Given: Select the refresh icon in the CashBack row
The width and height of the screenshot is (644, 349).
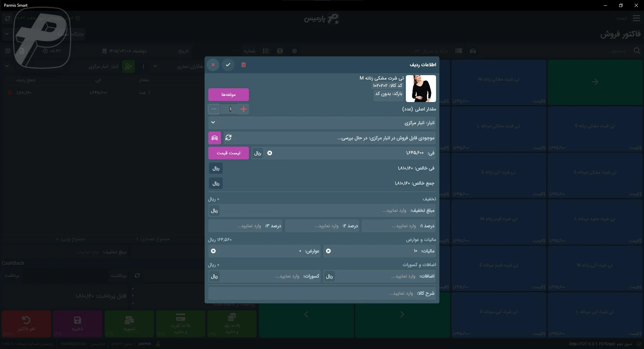Looking at the screenshot, I should 137,276.
